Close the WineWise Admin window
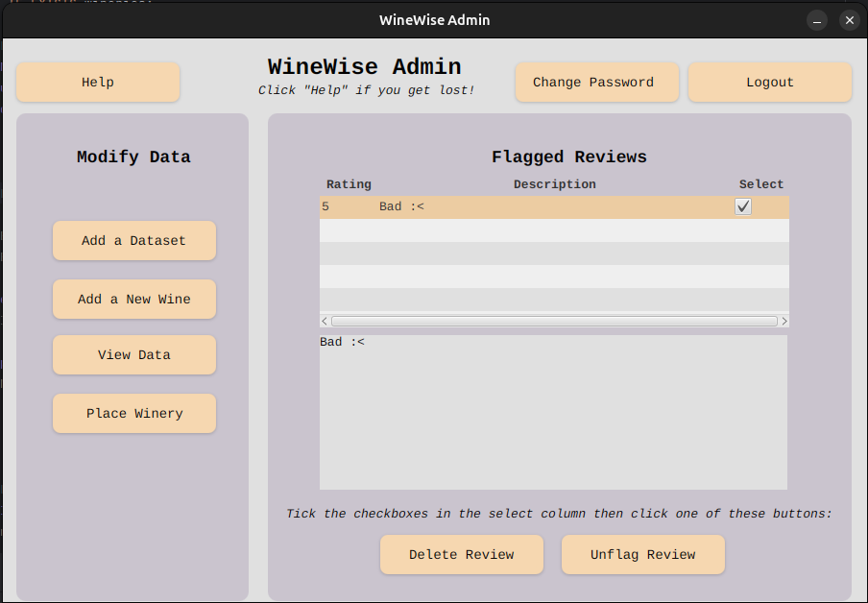This screenshot has width=868, height=603. (x=850, y=20)
